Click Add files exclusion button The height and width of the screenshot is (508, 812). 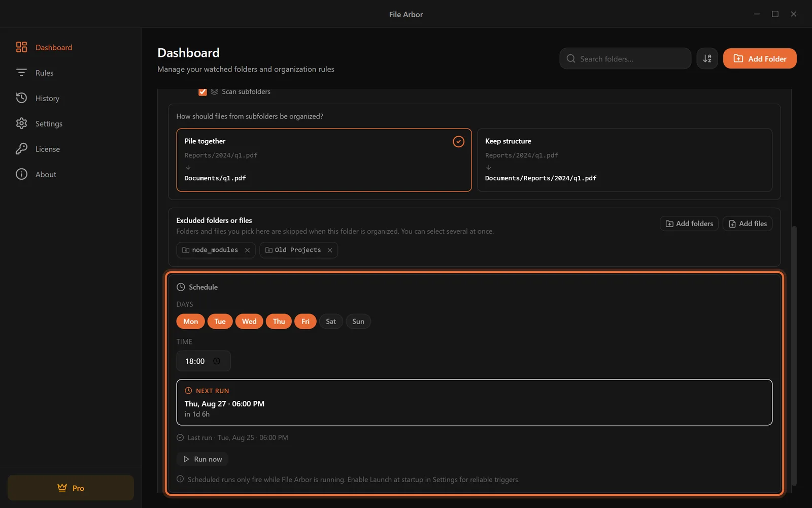click(748, 224)
